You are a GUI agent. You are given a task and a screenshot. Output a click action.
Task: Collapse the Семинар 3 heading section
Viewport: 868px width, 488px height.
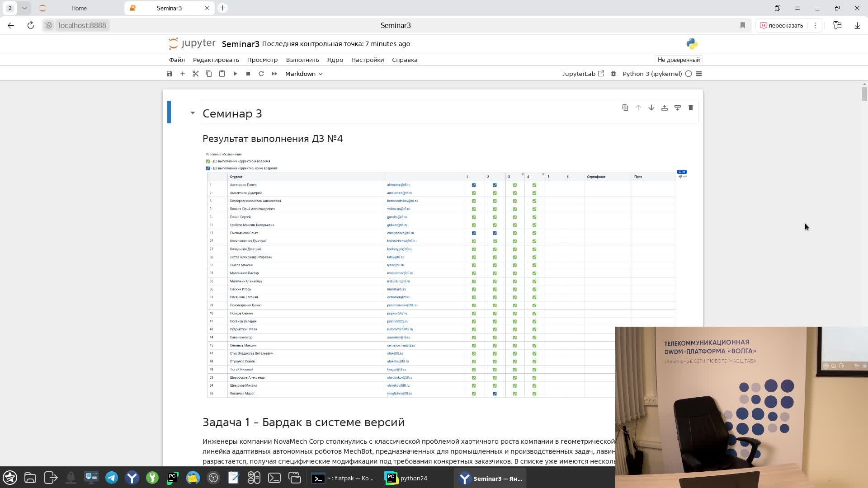click(x=192, y=113)
